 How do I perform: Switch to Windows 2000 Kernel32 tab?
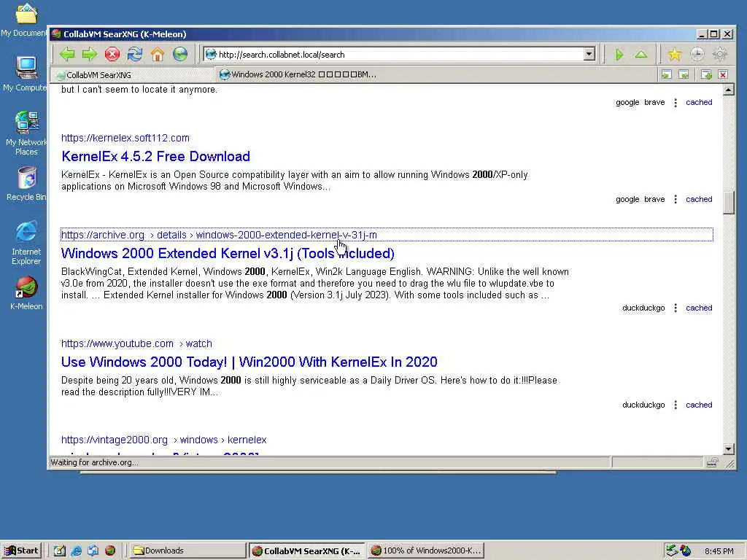click(x=298, y=75)
